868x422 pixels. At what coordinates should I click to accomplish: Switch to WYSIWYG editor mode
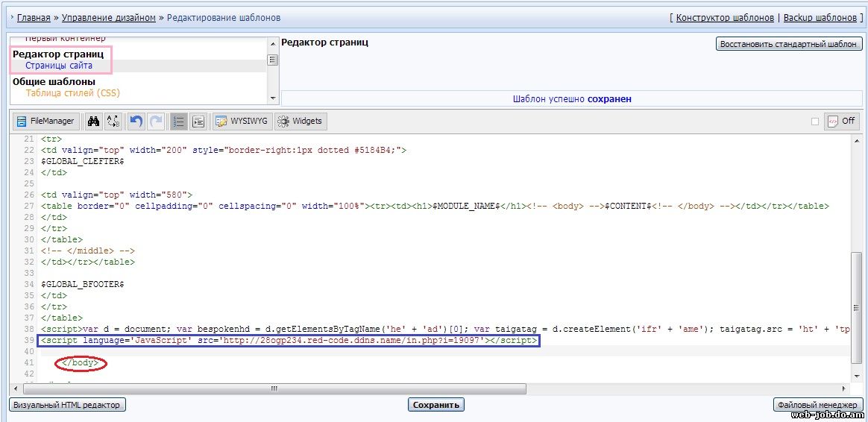tap(242, 122)
